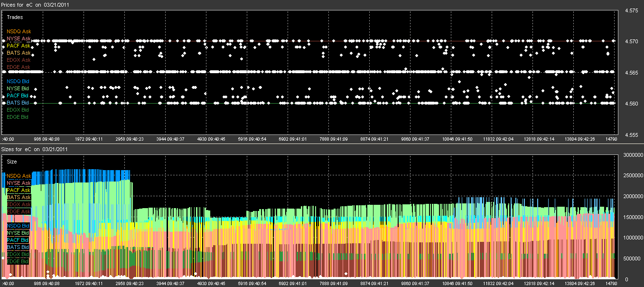Click 'PACF Ask' legend entry in Prices chart
Image resolution: width=644 pixels, height=287 pixels.
19,46
